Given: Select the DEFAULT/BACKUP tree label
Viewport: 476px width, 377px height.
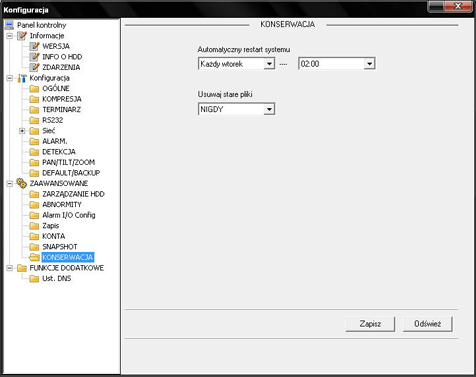Looking at the screenshot, I should (x=71, y=173).
